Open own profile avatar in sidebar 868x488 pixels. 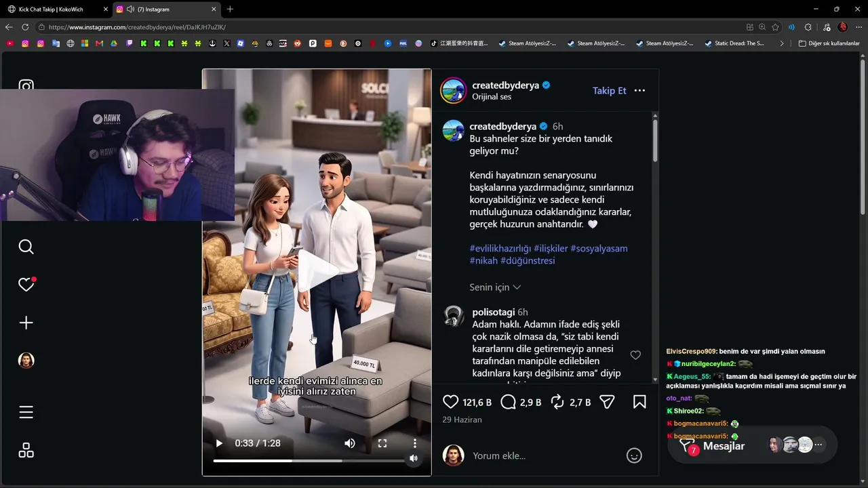[26, 360]
